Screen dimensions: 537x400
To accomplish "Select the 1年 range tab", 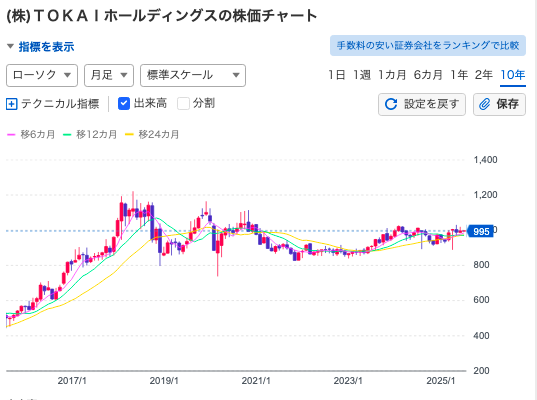I will [x=459, y=75].
